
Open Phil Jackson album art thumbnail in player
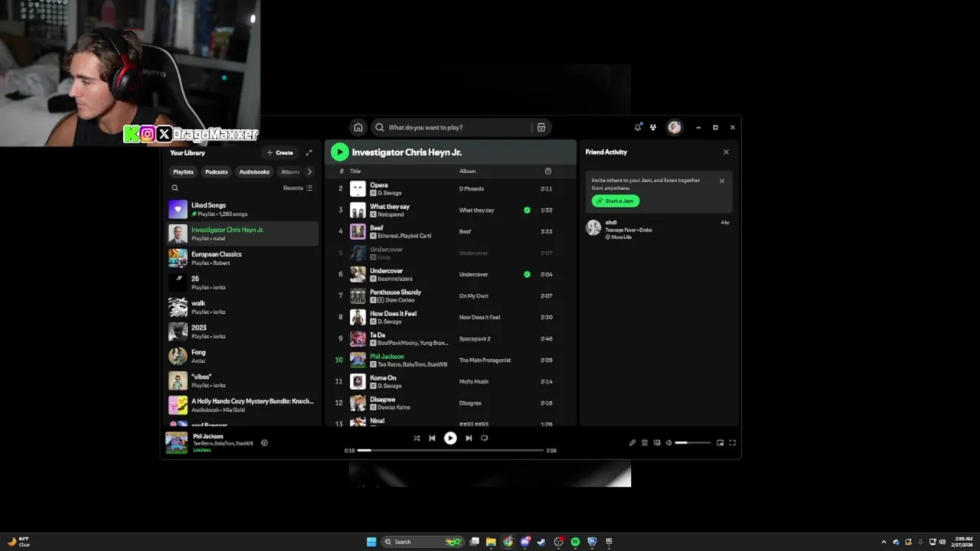pyautogui.click(x=176, y=442)
